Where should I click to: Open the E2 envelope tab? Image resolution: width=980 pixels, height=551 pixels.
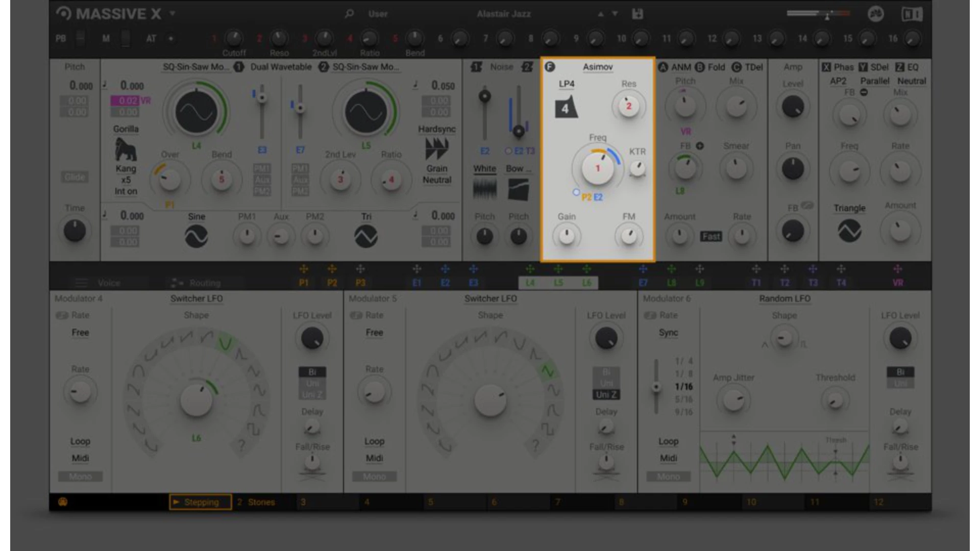[x=445, y=283]
